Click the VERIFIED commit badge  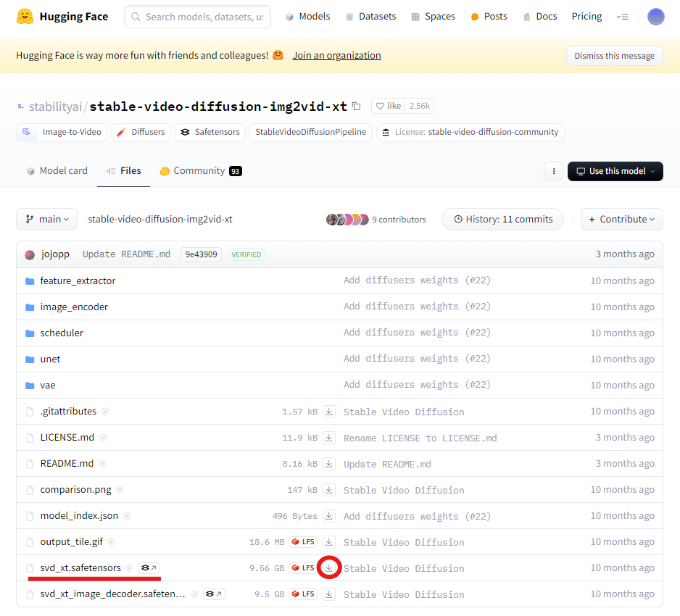pos(246,255)
